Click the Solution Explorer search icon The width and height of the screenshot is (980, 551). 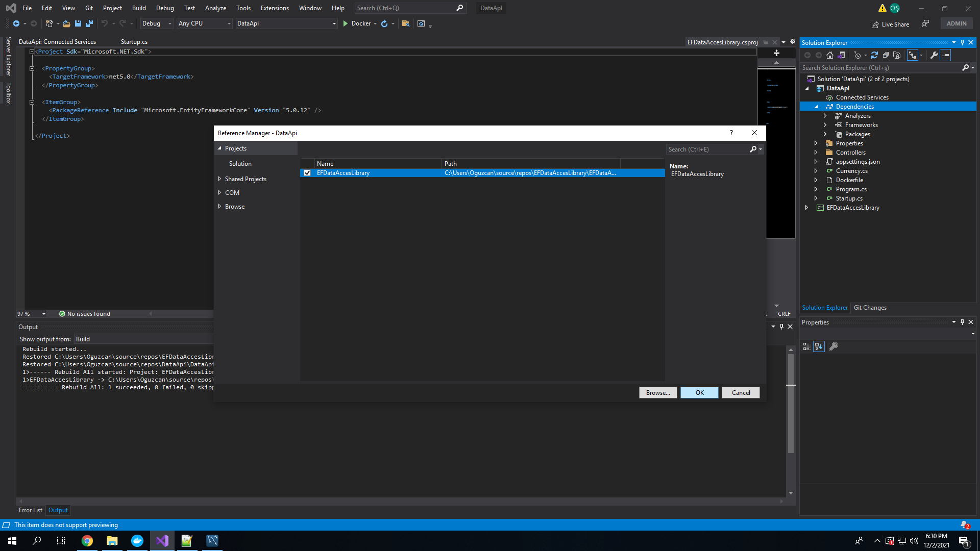click(x=964, y=67)
